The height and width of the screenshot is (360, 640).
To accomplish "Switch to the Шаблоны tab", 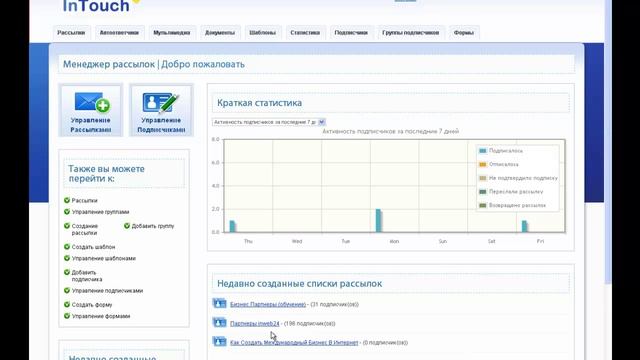I will 263,33.
